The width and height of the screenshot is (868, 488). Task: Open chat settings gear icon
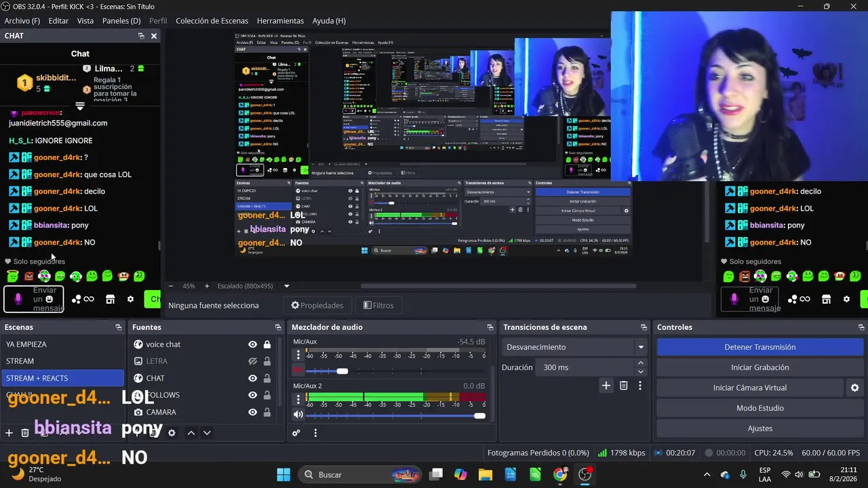coord(130,299)
